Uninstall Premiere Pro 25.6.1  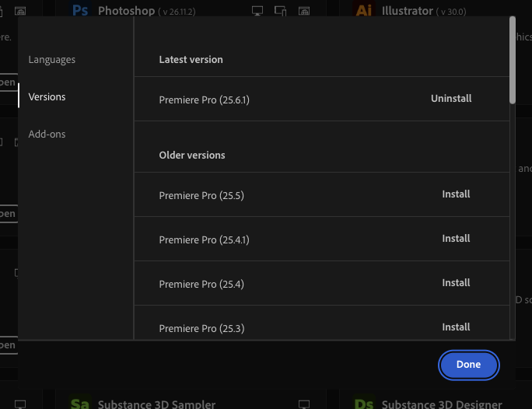point(451,99)
